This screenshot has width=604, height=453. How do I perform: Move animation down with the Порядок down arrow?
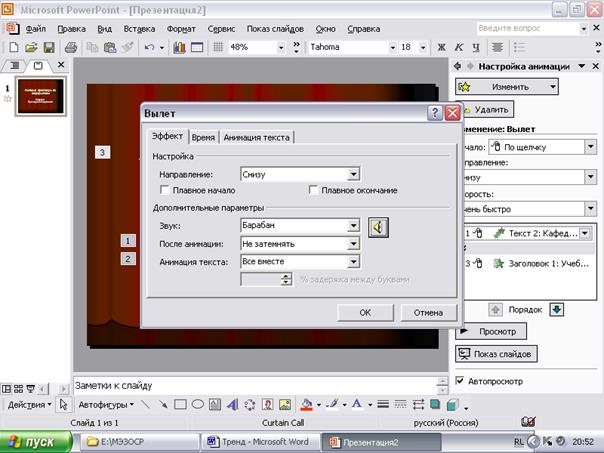557,310
